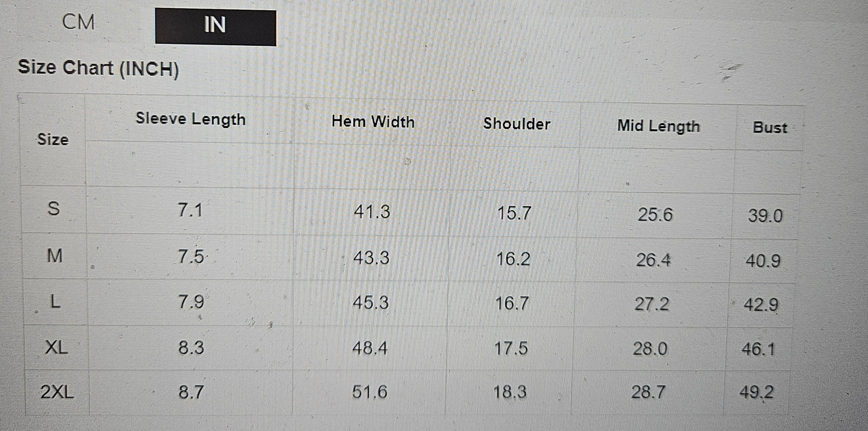Click the Size column header
Image resolution: width=868 pixels, height=431 pixels.
point(53,139)
